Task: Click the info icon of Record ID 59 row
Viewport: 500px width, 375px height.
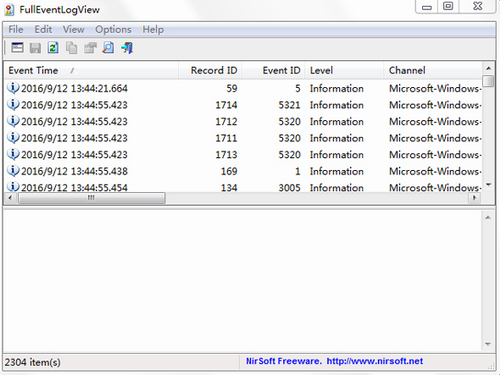Action: click(13, 88)
